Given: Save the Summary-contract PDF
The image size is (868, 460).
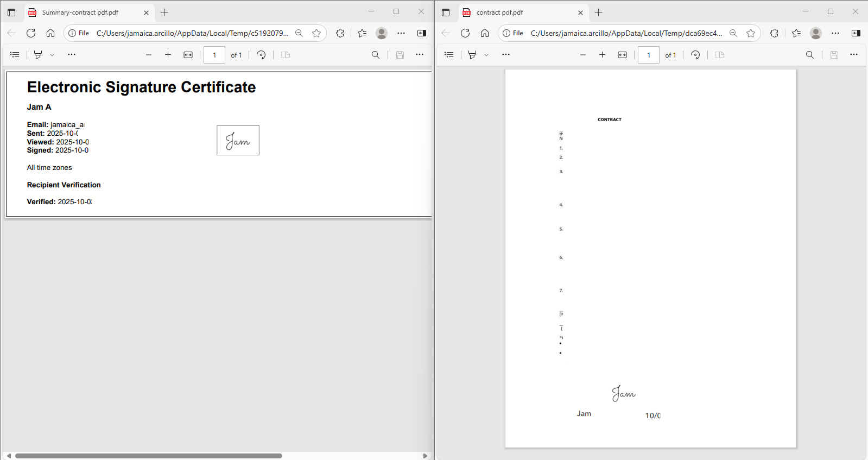Looking at the screenshot, I should 400,55.
